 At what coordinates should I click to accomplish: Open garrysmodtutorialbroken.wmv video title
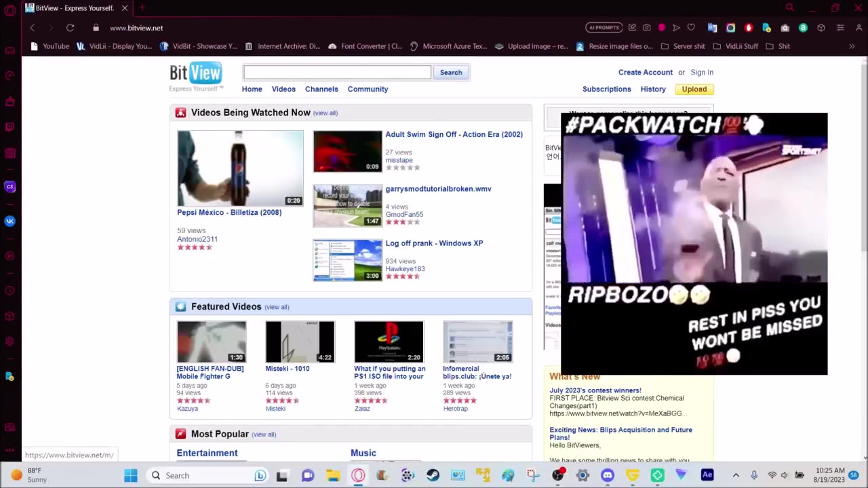point(438,188)
